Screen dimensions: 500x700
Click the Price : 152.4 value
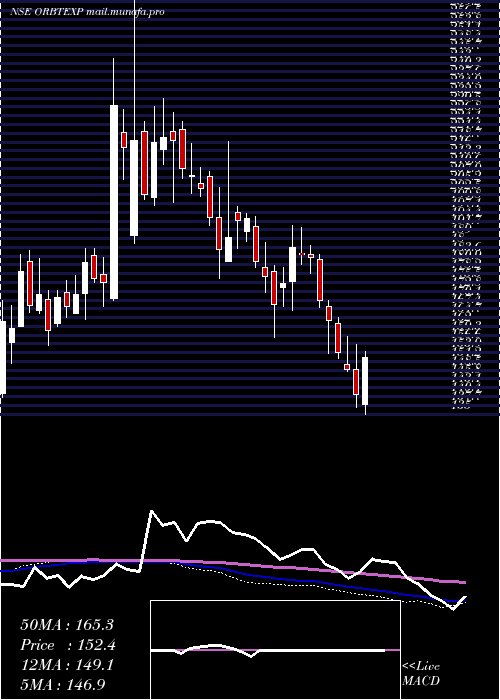68,645
